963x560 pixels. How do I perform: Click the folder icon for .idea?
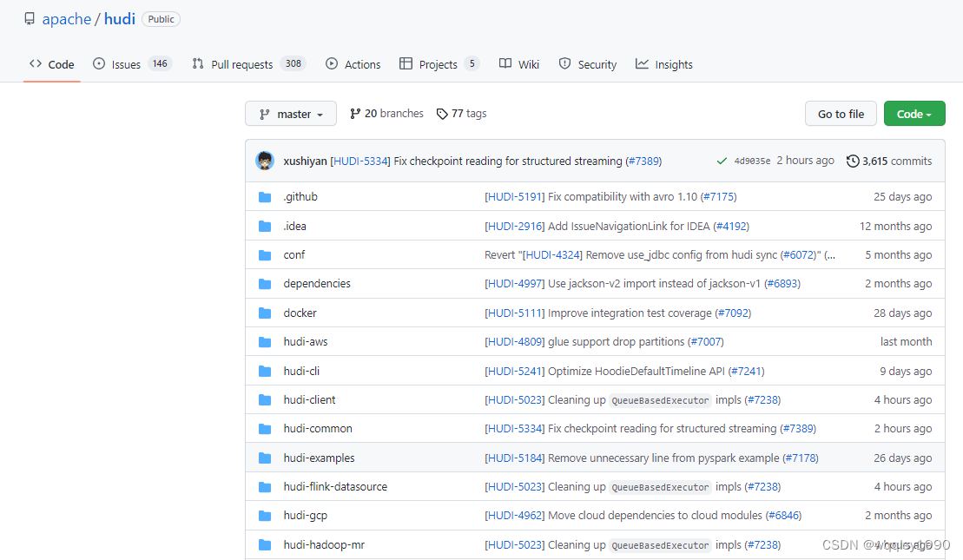tap(265, 226)
